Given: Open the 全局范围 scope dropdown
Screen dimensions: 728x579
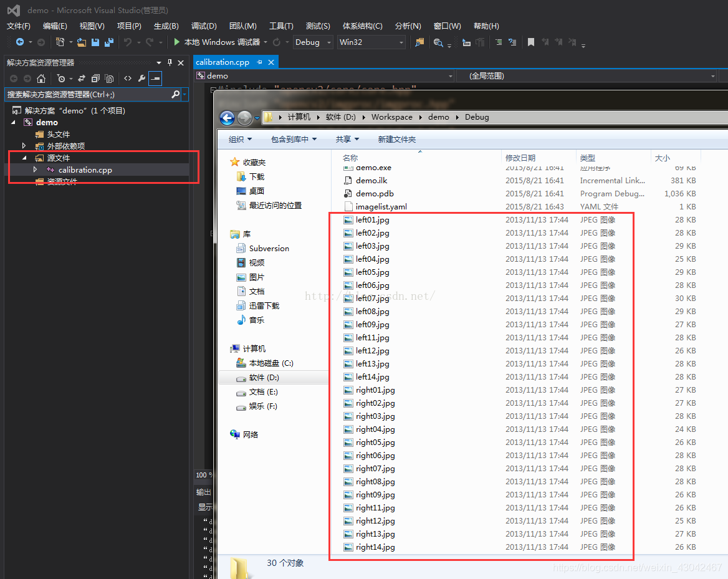Looking at the screenshot, I should 587,76.
